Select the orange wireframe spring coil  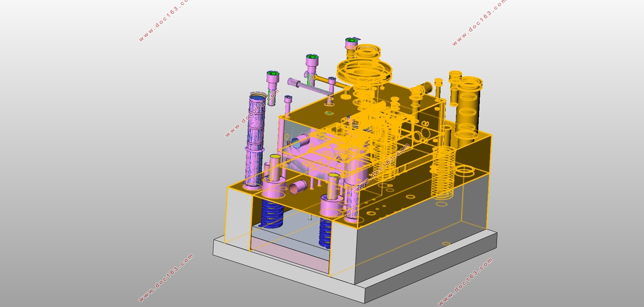click(443, 173)
